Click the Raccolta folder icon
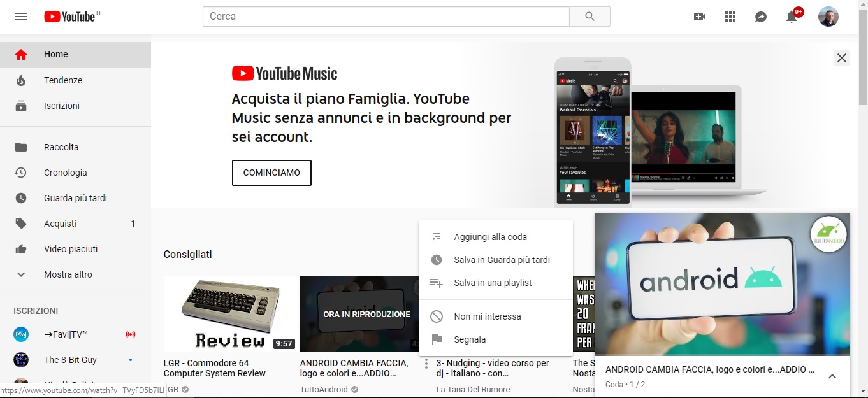Viewport: 868px width, 398px height. pyautogui.click(x=21, y=147)
